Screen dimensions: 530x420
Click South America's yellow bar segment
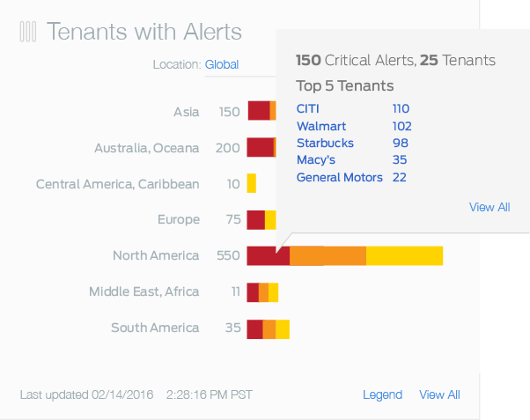pos(283,328)
